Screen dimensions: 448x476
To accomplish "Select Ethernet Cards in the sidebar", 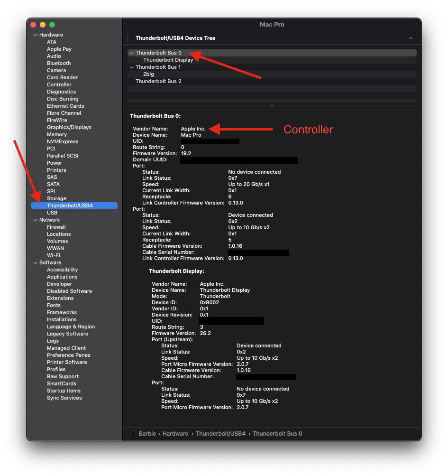I will (65, 106).
